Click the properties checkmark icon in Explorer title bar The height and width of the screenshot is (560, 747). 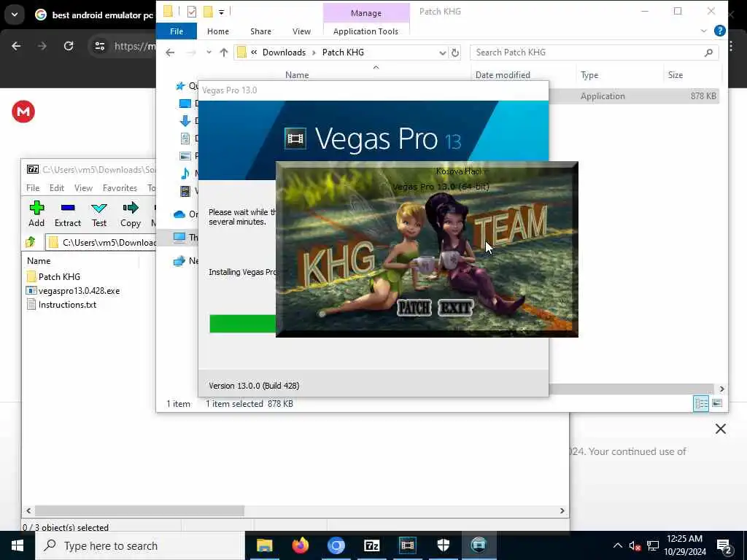click(x=192, y=12)
